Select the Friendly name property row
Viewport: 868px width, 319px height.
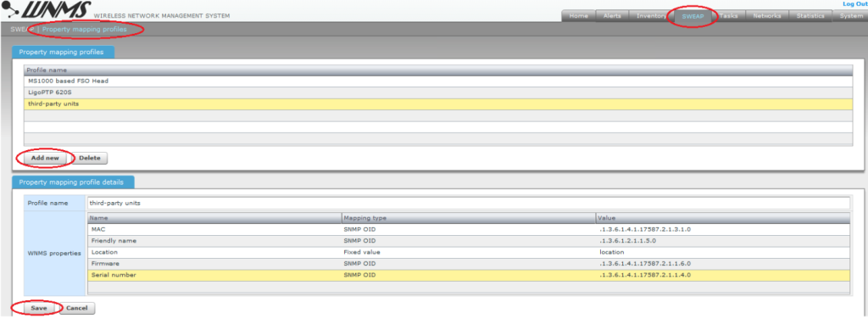[x=468, y=240]
